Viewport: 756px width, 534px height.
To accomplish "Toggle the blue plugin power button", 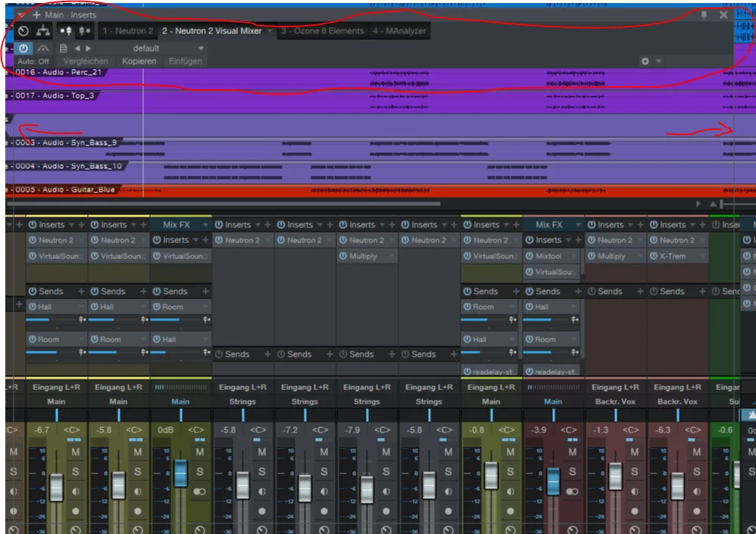I will click(x=23, y=48).
